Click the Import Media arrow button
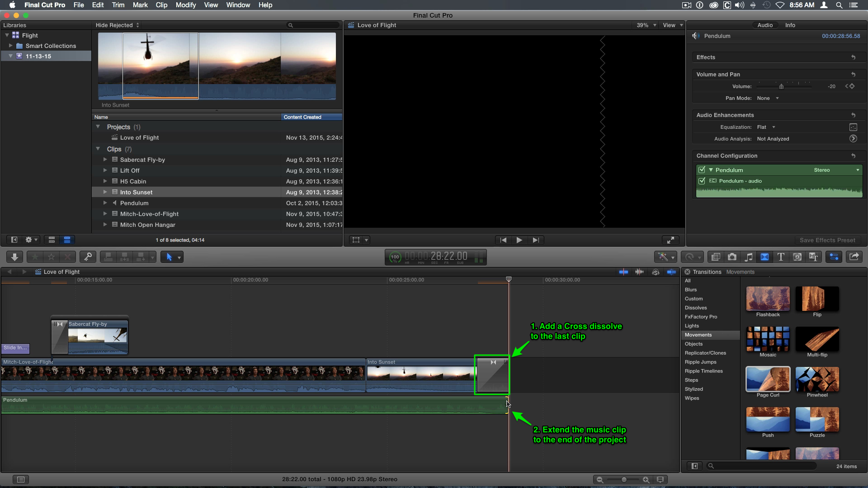The height and width of the screenshot is (488, 868). click(14, 257)
